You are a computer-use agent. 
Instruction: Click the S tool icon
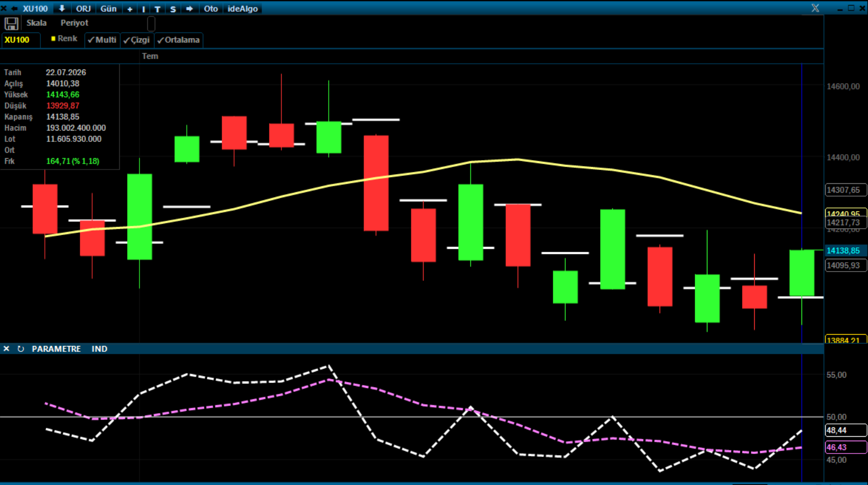pos(173,9)
